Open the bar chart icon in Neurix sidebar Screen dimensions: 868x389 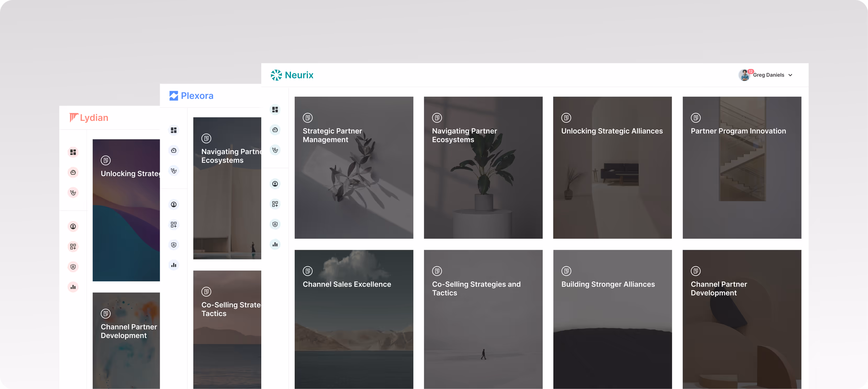pyautogui.click(x=275, y=244)
